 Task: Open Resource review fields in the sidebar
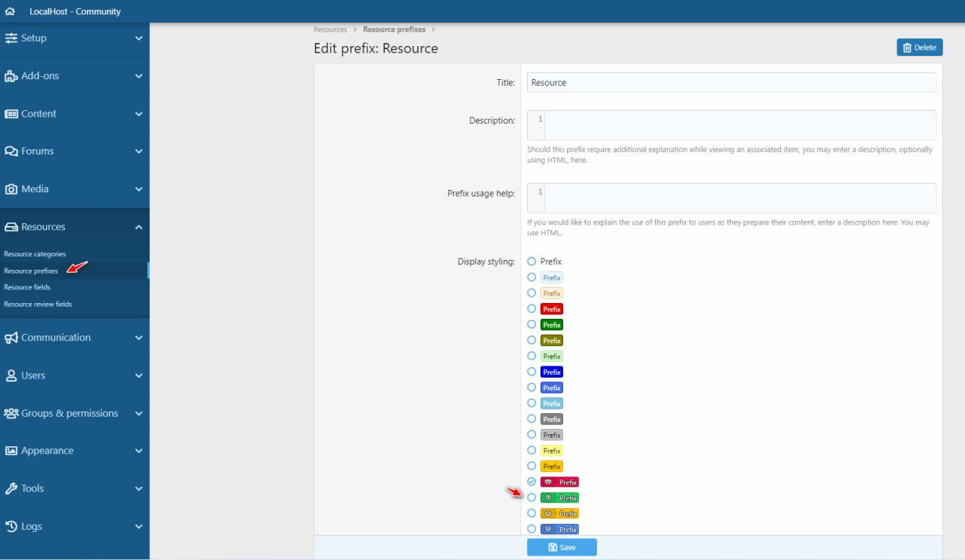[38, 304]
